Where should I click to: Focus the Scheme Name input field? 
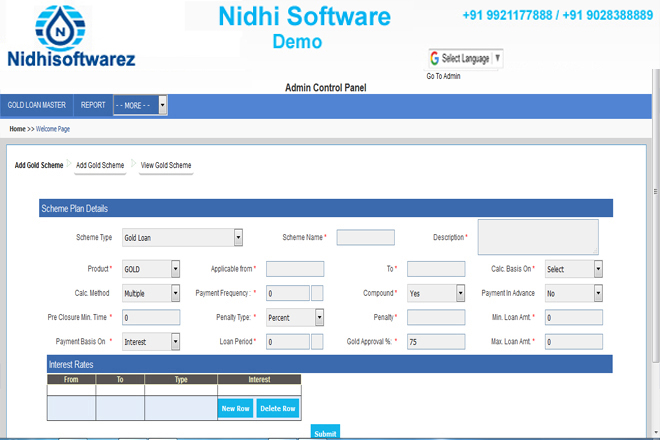tap(365, 237)
